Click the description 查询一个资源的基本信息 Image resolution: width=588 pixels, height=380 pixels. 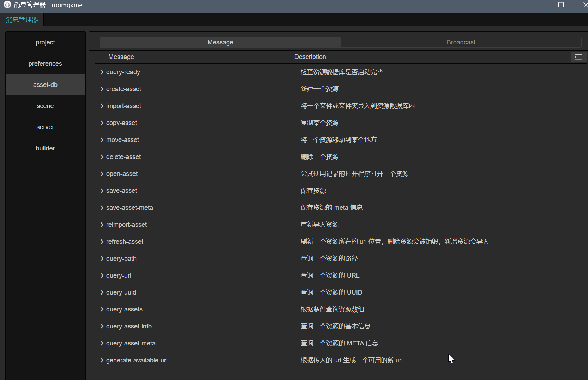pyautogui.click(x=335, y=326)
